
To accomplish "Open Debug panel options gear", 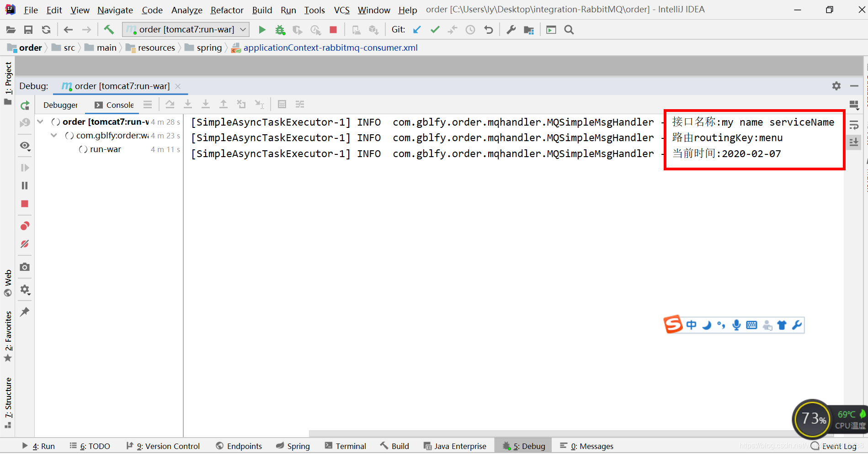I will click(836, 86).
